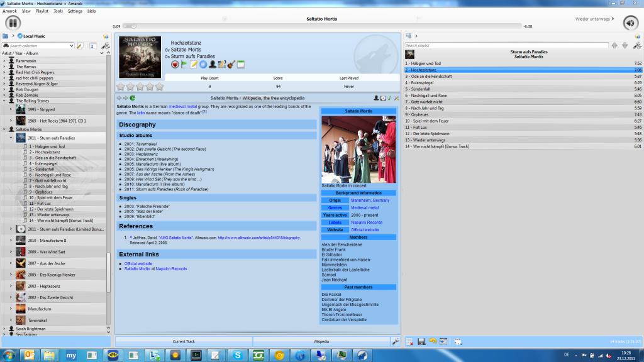This screenshot has width=644, height=362.
Task: Switch to the Current Track tab
Action: (184, 341)
